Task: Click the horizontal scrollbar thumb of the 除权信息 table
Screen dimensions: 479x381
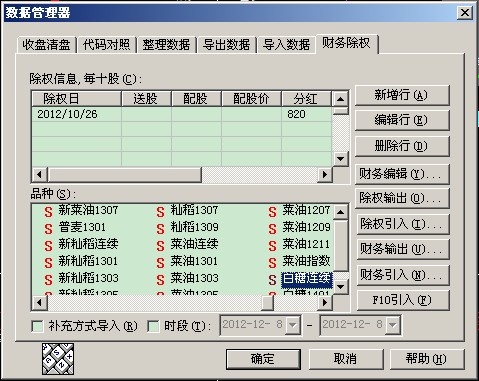Action: [125, 174]
